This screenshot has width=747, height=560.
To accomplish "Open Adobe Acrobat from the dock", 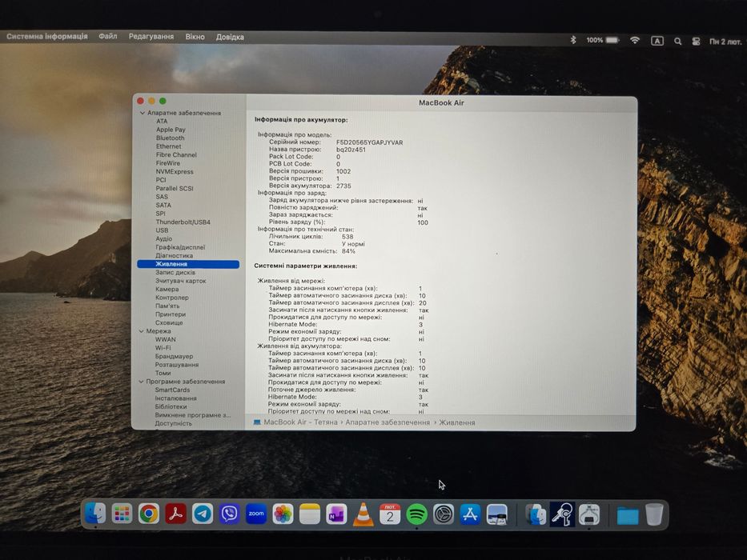I will click(176, 514).
